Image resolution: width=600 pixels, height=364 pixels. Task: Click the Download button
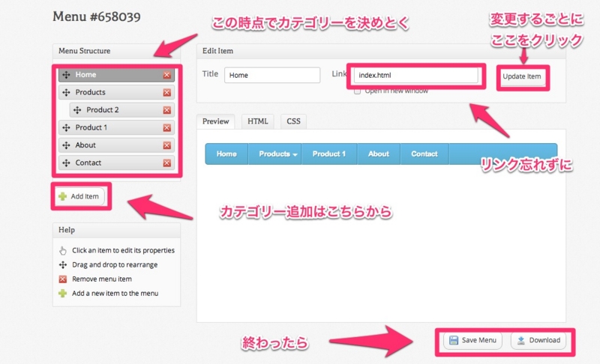538,340
